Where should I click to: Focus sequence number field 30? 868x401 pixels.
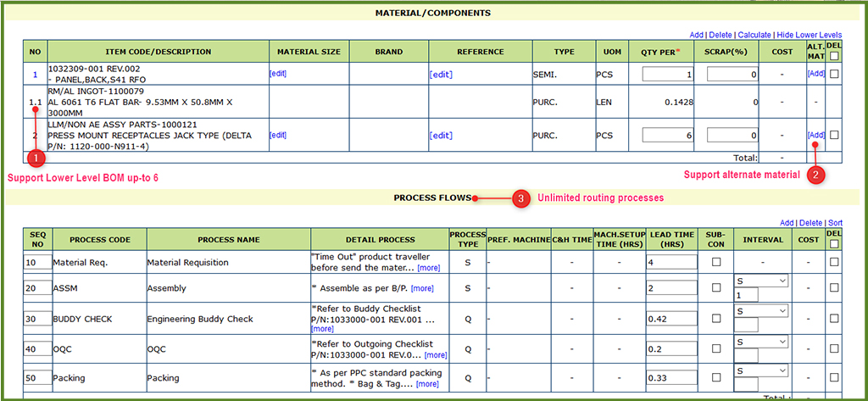pyautogui.click(x=37, y=319)
